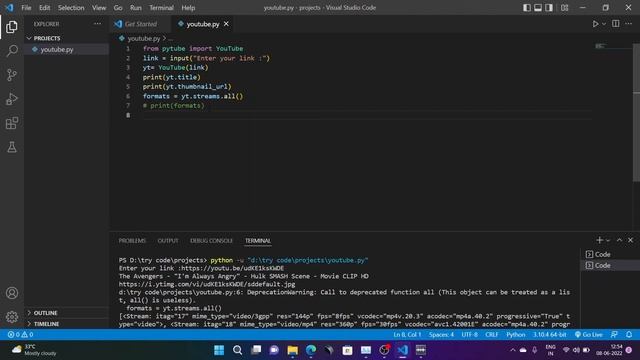Open the Extensions view

click(x=12, y=123)
